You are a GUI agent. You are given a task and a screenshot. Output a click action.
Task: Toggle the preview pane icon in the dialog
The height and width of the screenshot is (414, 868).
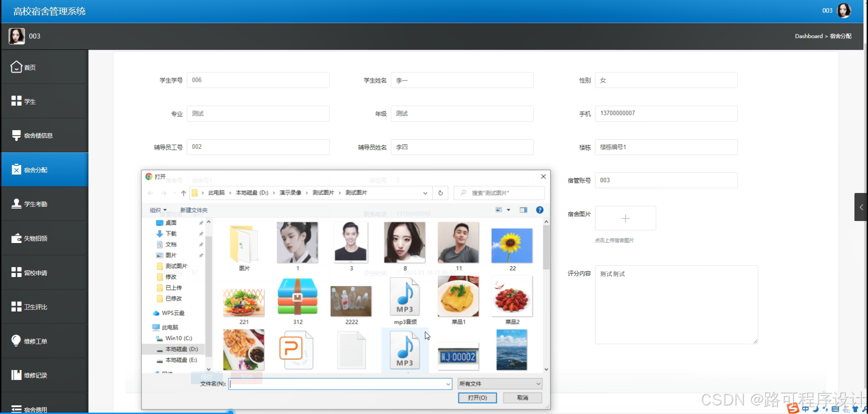coord(524,210)
